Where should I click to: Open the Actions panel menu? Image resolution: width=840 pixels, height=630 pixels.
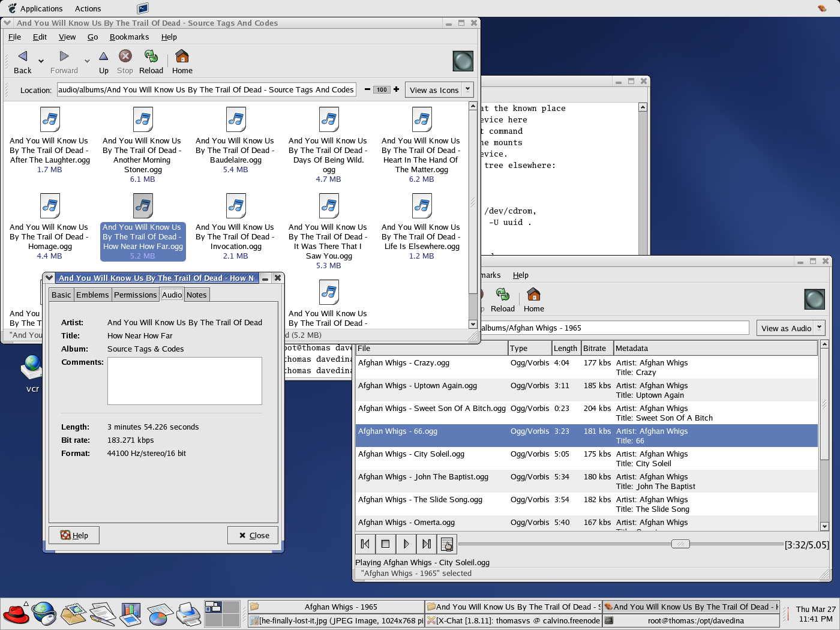[88, 8]
